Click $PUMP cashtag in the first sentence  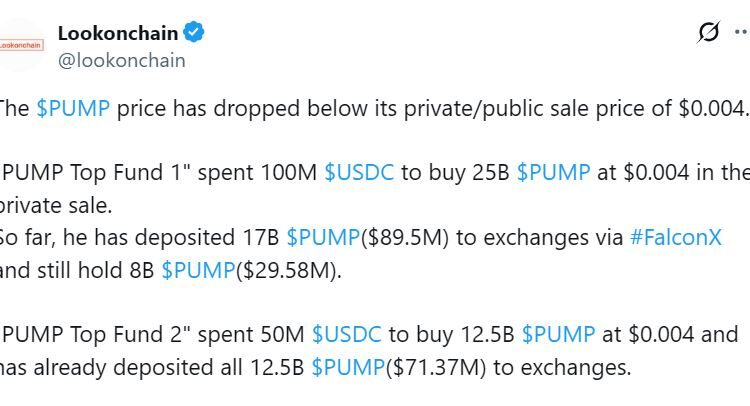(73, 109)
